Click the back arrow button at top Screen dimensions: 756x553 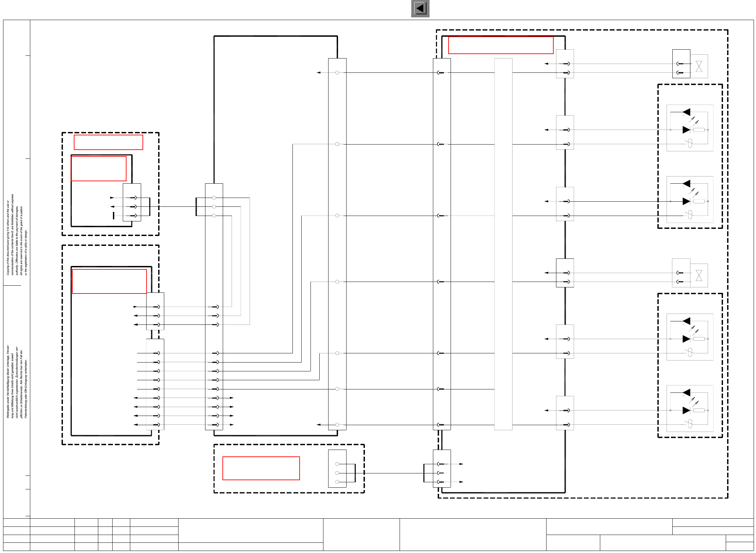[x=420, y=9]
